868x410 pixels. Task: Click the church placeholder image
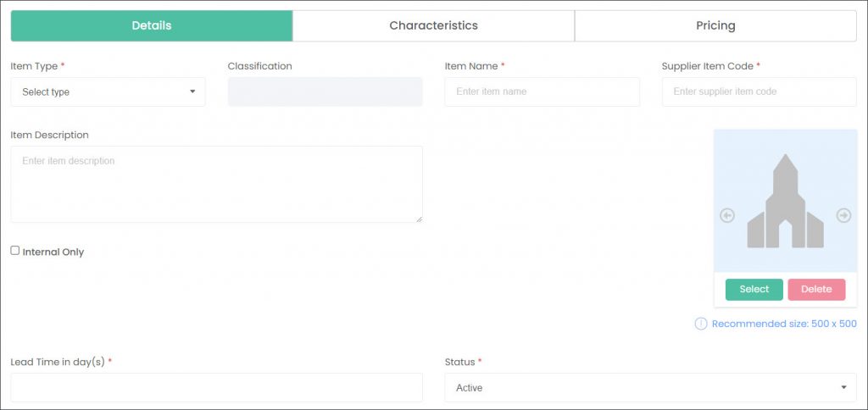[786, 202]
